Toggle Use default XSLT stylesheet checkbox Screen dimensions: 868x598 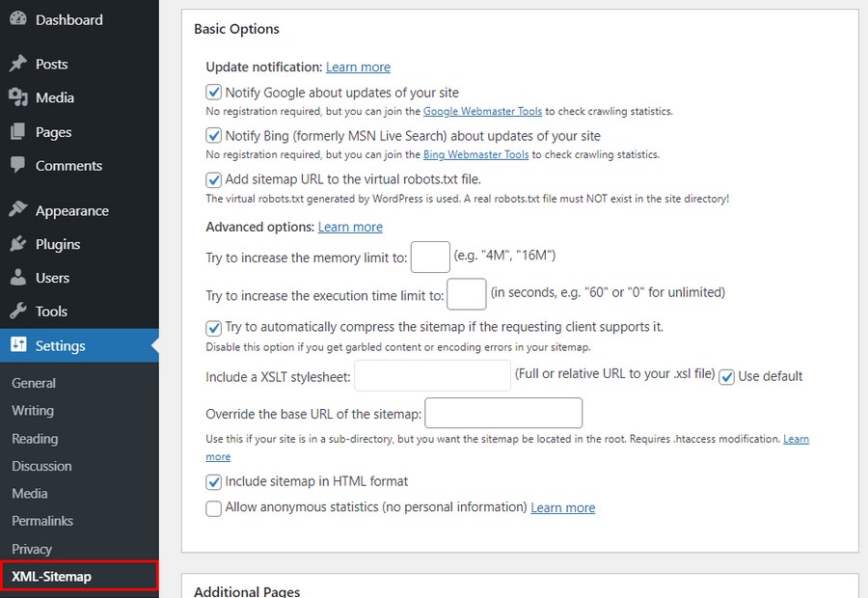tap(727, 377)
